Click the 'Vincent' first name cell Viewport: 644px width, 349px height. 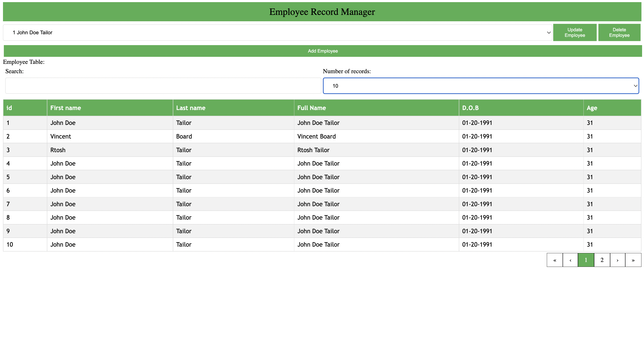coord(110,136)
